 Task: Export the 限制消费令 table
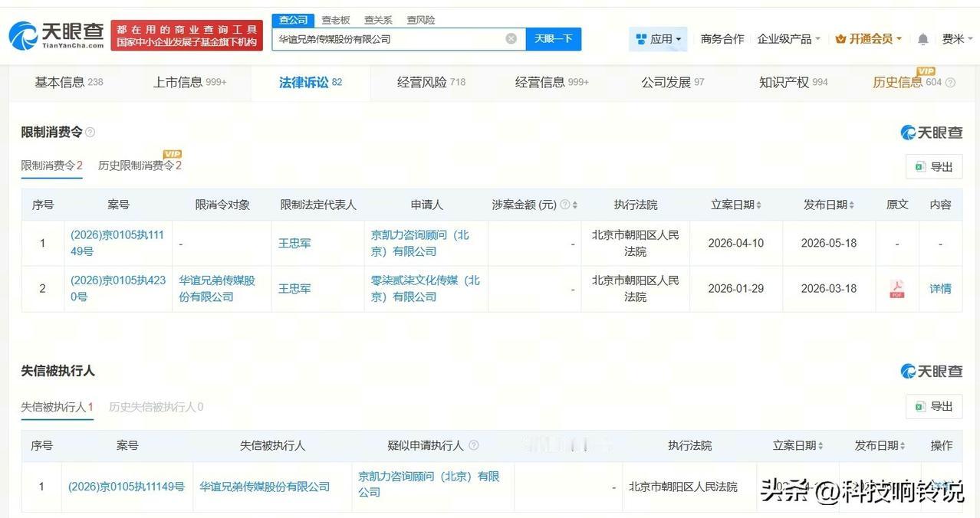[x=934, y=166]
